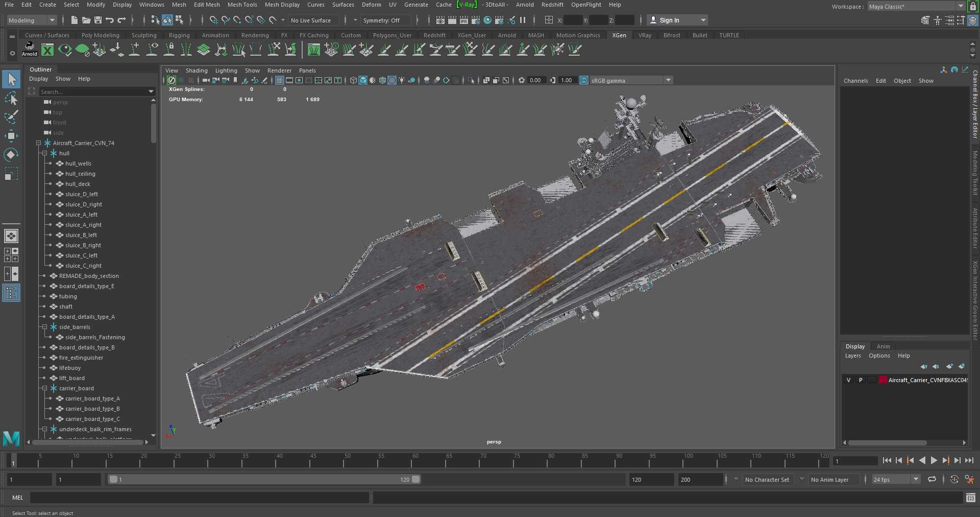Toggle sRGB gamma color management icon

[584, 80]
